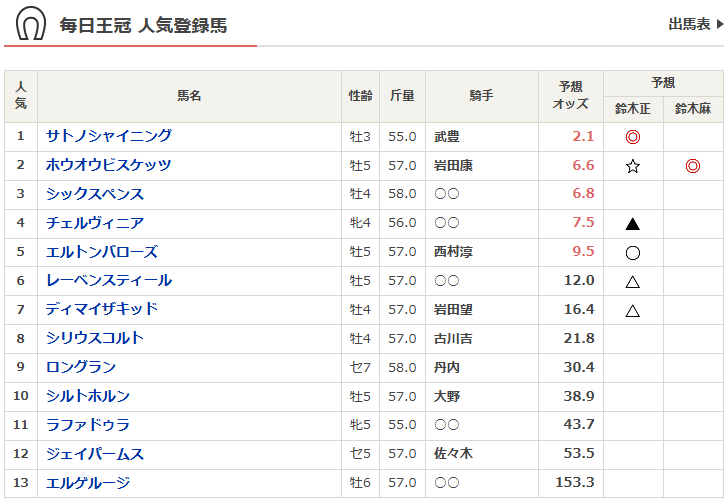Click the star mark for ホウオウビスケッツ
Image resolution: width=728 pixels, height=503 pixels.
632,166
